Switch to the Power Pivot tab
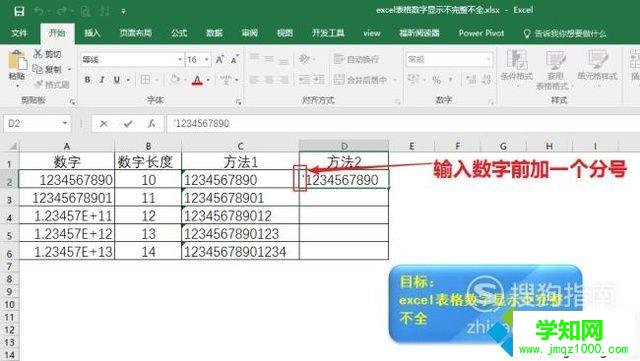640x361 pixels. (x=481, y=33)
